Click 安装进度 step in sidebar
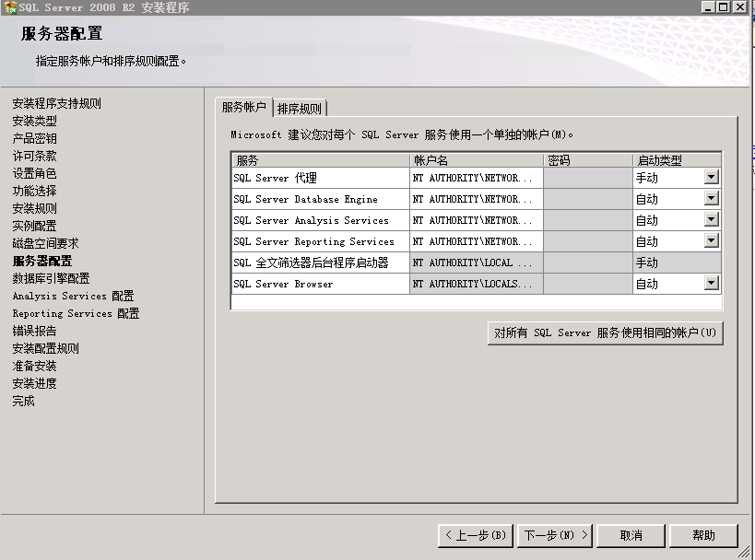The width and height of the screenshot is (755, 560). tap(35, 383)
